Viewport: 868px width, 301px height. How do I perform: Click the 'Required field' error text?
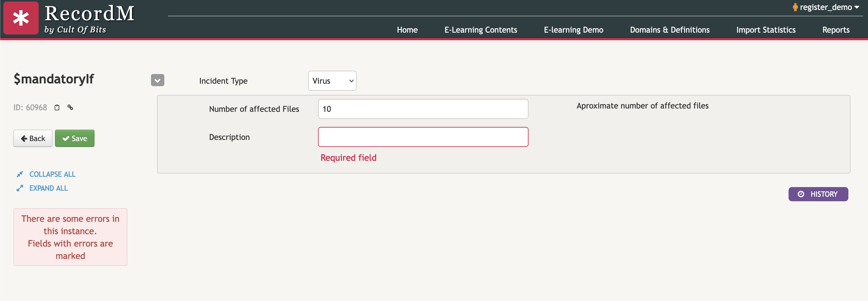tap(348, 158)
